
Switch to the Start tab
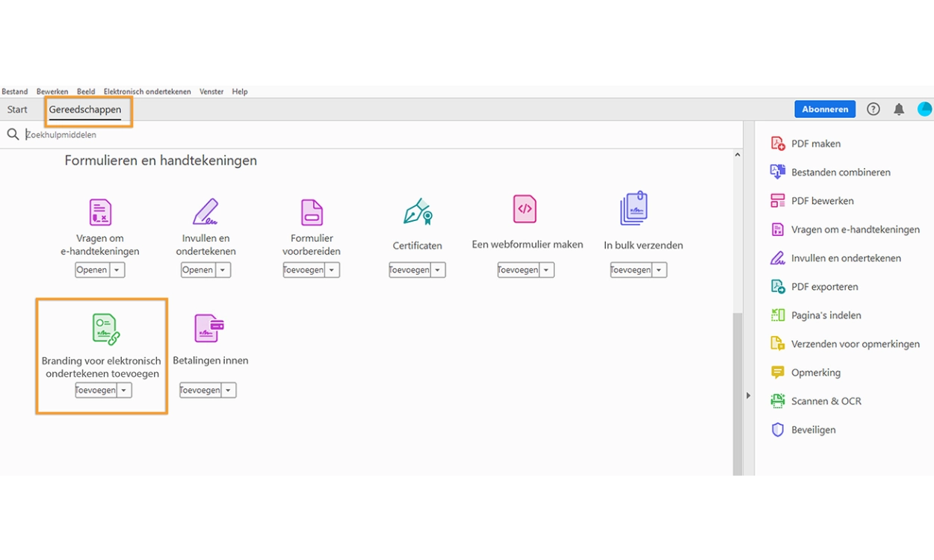tap(17, 110)
